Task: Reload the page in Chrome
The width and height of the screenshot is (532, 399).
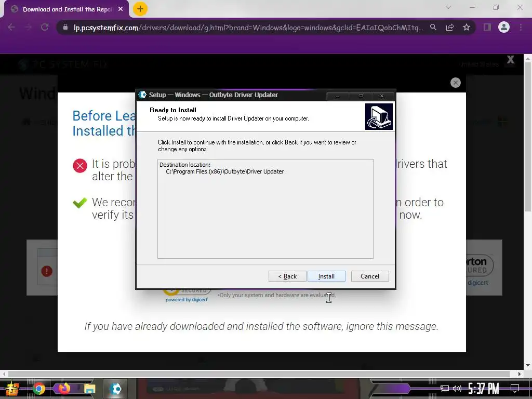Action: coord(45,27)
